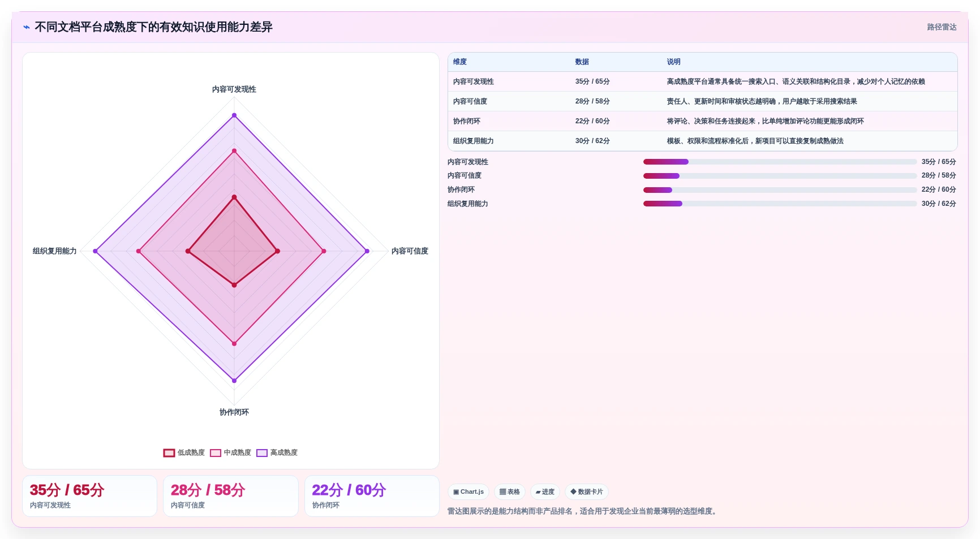Select the 表格 tag chip
This screenshot has width=980, height=539.
(510, 492)
